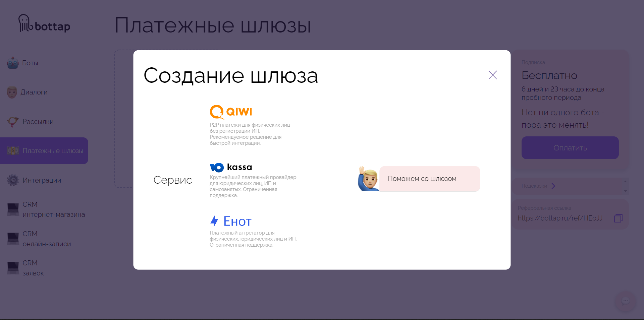Screen dimensions: 644x320
Task: Click the Енот Платежный аггрегатор description
Action: pyautogui.click(x=253, y=239)
